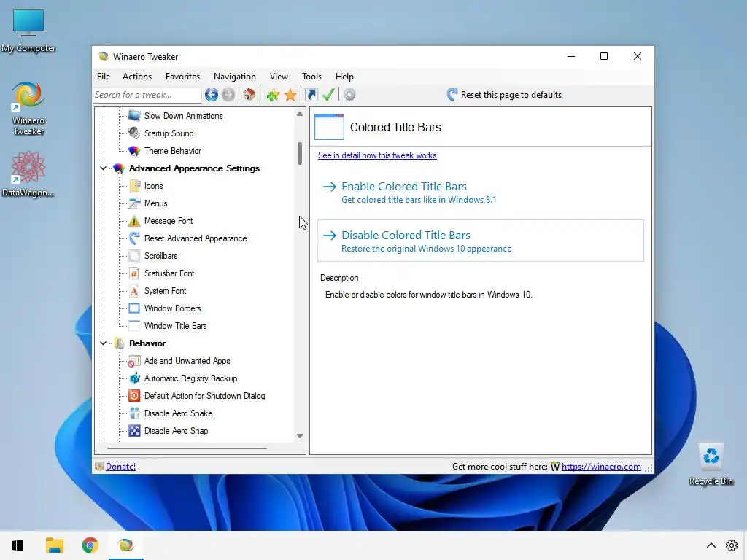Image resolution: width=747 pixels, height=560 pixels.
Task: Click the System Font letter icon
Action: (x=134, y=291)
